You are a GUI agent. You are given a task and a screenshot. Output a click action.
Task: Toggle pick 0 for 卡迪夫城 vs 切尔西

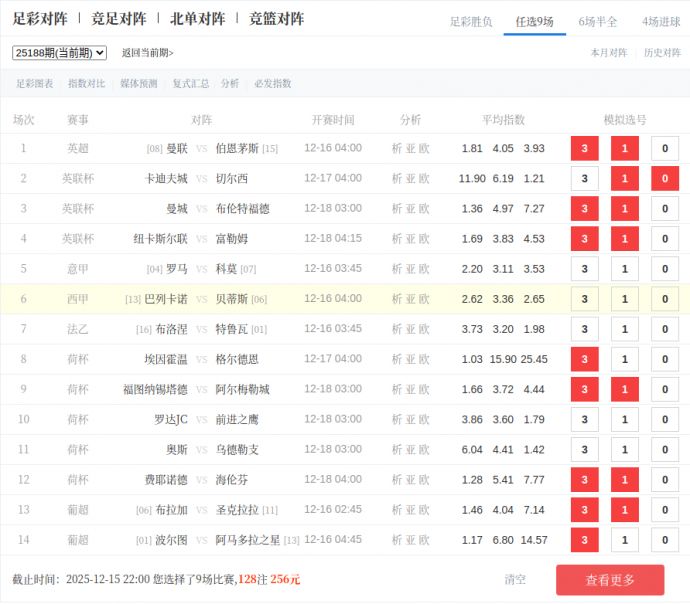pos(664,179)
